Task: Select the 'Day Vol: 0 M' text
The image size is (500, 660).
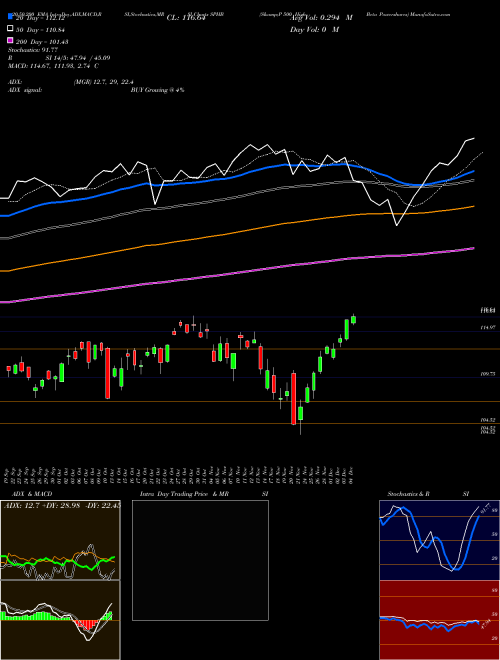Action: click(x=314, y=29)
